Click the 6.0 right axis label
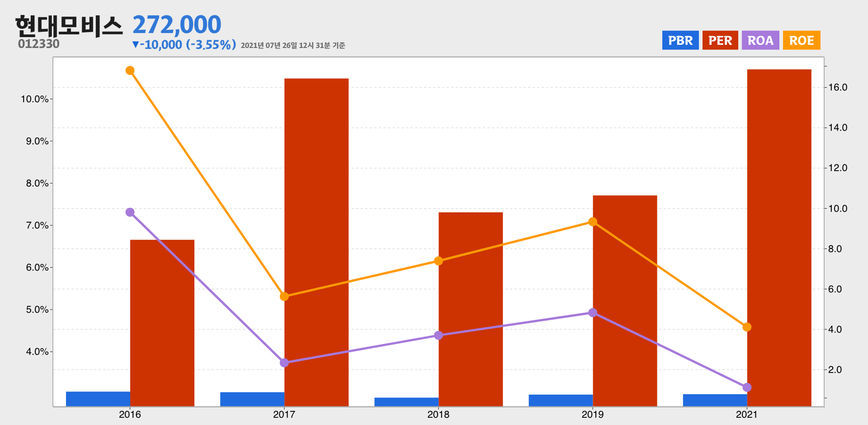This screenshot has width=868, height=425. [x=835, y=289]
